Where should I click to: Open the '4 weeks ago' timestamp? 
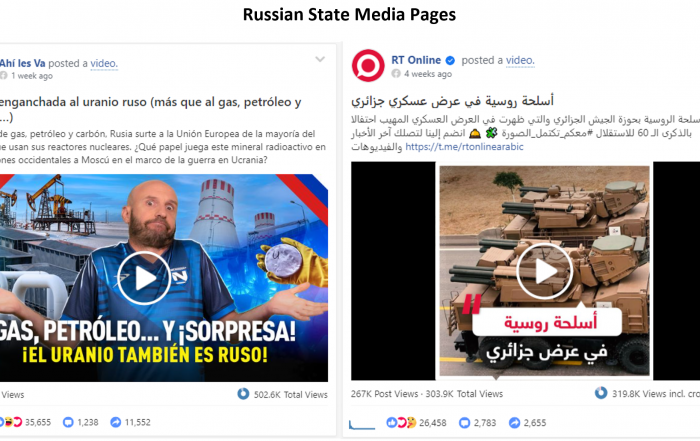tap(428, 74)
